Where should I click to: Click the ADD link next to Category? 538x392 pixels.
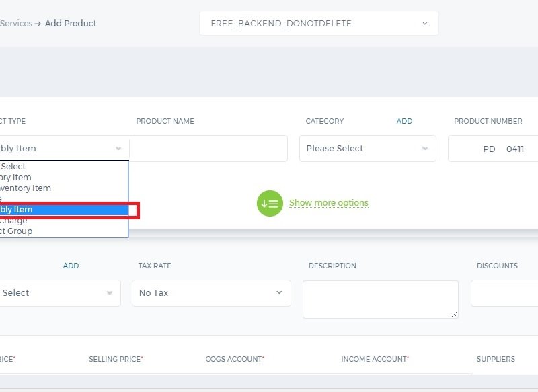click(405, 121)
